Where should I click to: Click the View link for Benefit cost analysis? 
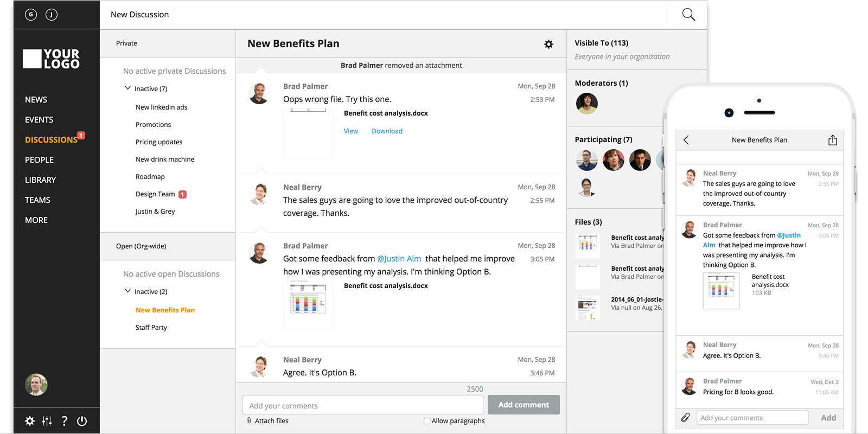pos(351,131)
